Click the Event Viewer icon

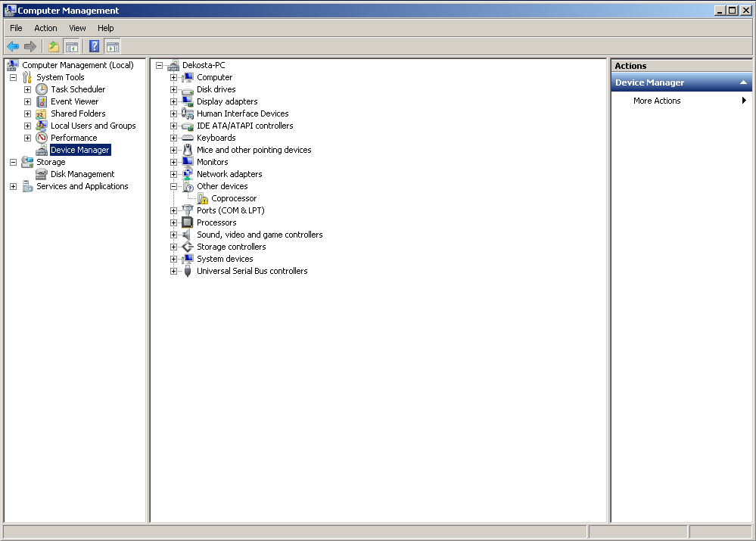[x=42, y=101]
